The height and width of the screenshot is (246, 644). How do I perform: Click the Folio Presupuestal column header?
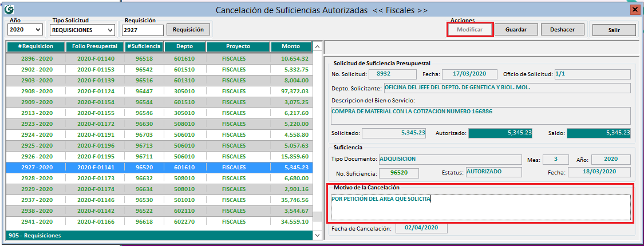pyautogui.click(x=94, y=46)
